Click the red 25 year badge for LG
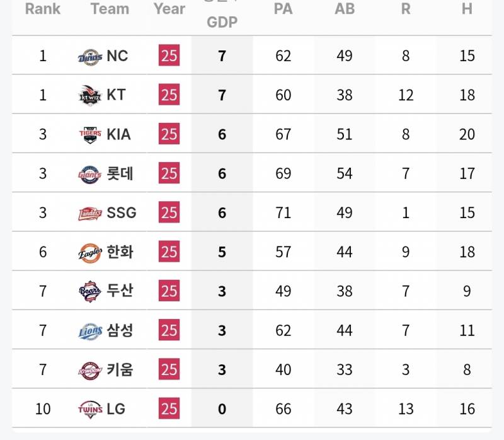 [169, 408]
